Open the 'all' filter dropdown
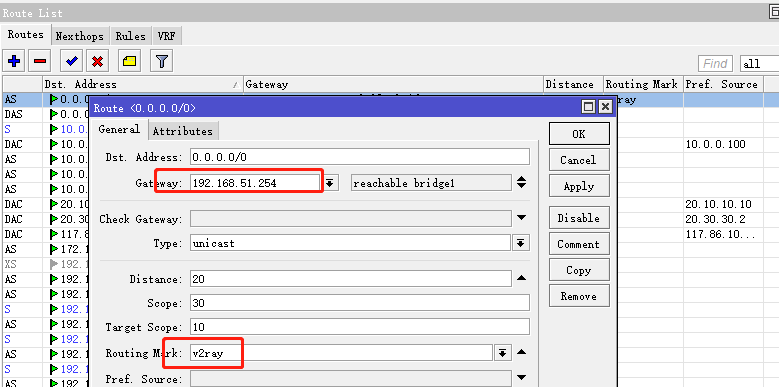The image size is (779, 387). 759,64
